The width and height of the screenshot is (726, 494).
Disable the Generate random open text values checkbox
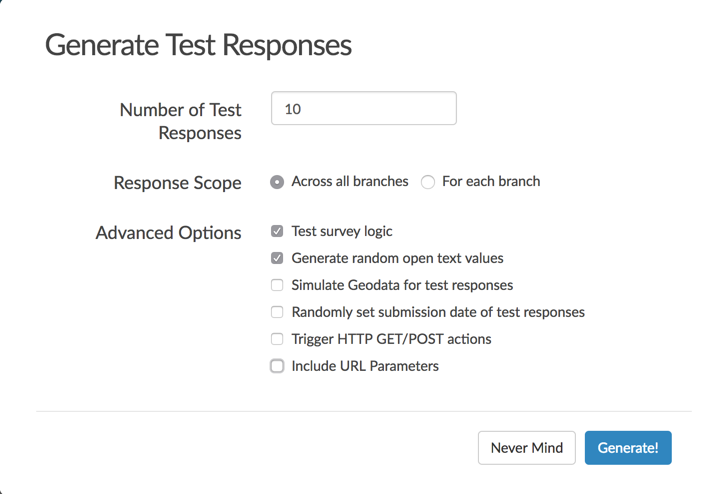tap(277, 258)
